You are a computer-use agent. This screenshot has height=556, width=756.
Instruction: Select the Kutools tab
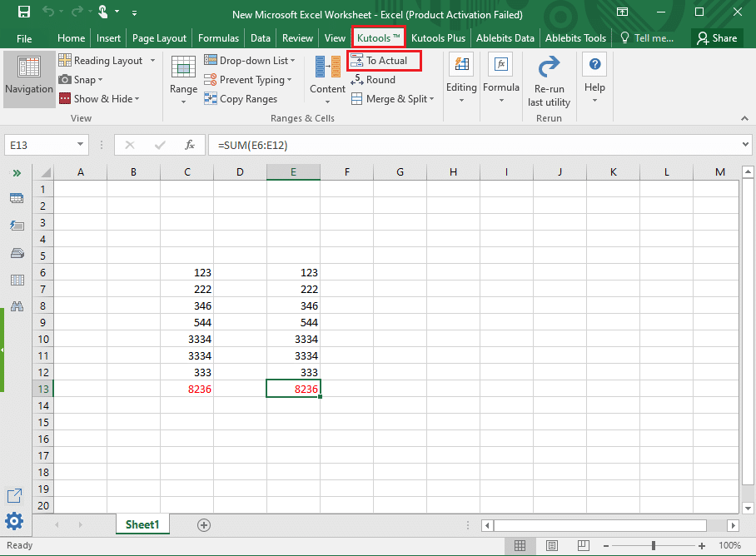click(x=379, y=38)
